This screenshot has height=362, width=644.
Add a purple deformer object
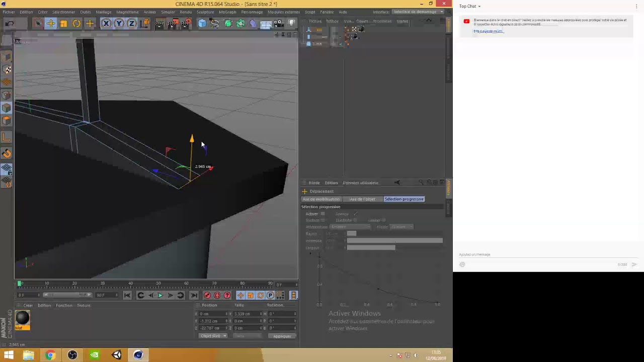(253, 23)
